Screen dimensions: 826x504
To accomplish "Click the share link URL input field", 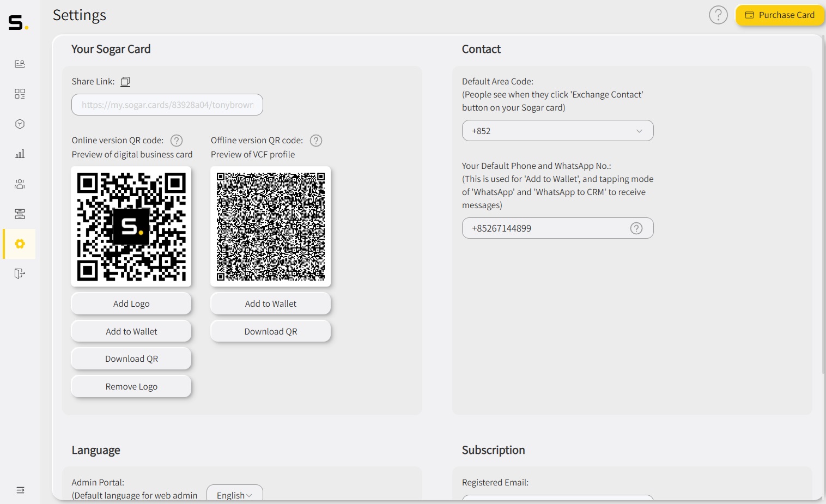I will tap(167, 105).
